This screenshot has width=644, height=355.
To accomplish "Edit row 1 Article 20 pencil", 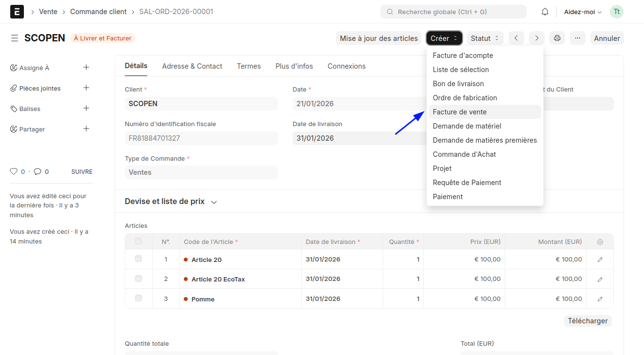I will tap(600, 260).
